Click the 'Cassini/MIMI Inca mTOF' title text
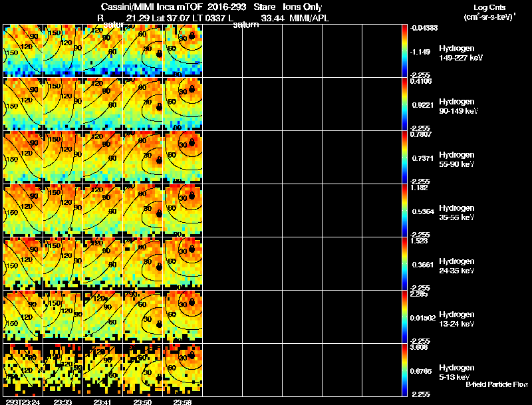 [152, 7]
